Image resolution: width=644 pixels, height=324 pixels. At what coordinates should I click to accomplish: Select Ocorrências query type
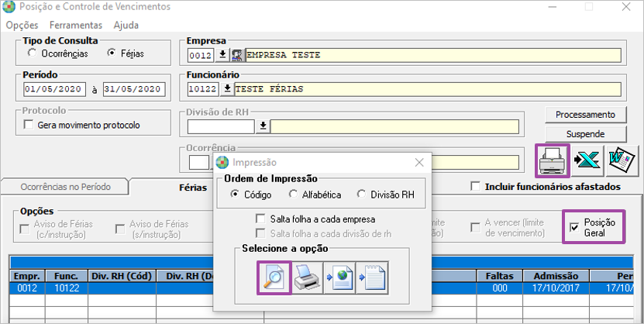click(x=32, y=53)
